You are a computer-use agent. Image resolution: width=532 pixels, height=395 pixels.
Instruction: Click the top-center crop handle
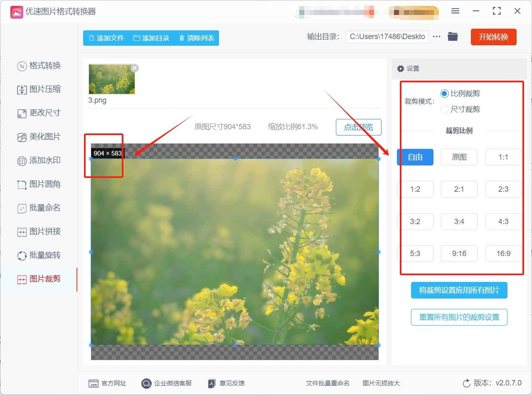pos(235,158)
